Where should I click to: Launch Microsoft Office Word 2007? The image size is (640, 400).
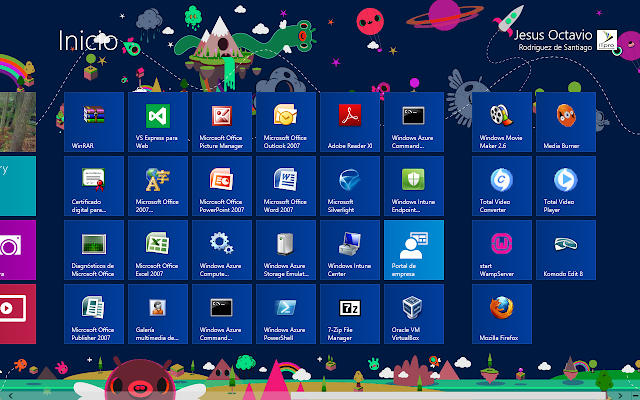point(286,186)
